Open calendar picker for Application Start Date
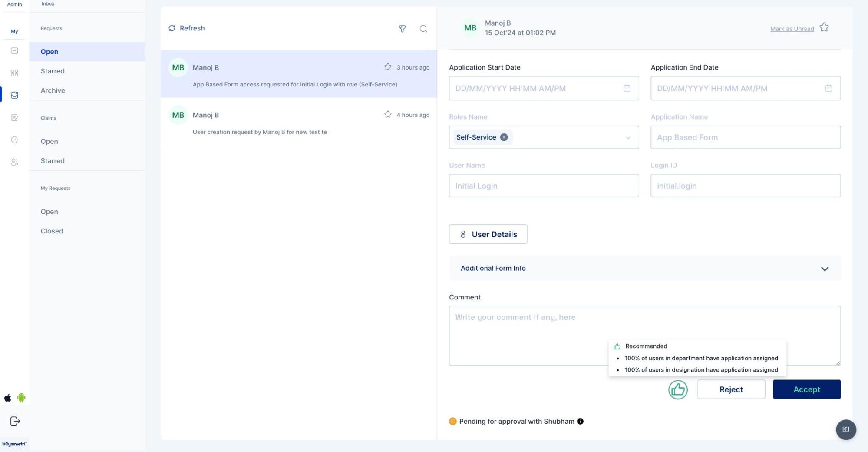 coord(627,88)
